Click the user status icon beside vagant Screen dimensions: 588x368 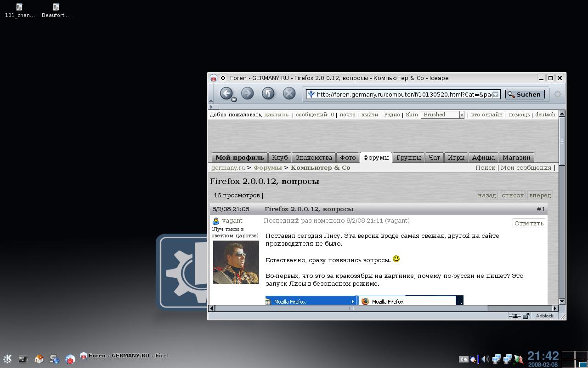(x=215, y=221)
